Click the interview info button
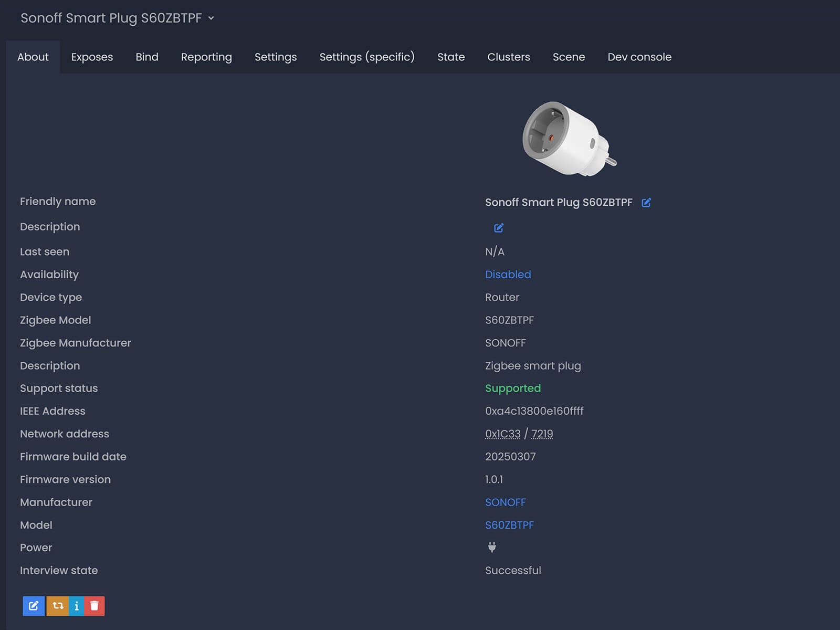This screenshot has width=840, height=630. [x=77, y=606]
